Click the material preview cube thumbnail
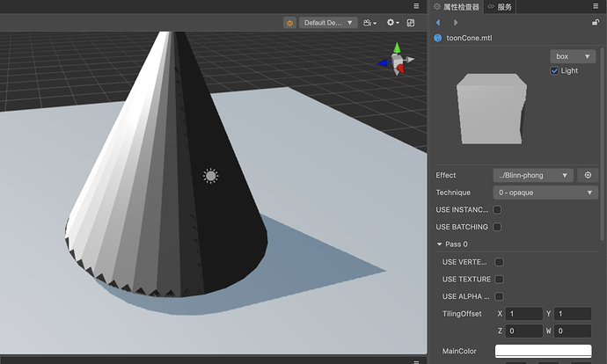This screenshot has height=364, width=607. click(492, 109)
